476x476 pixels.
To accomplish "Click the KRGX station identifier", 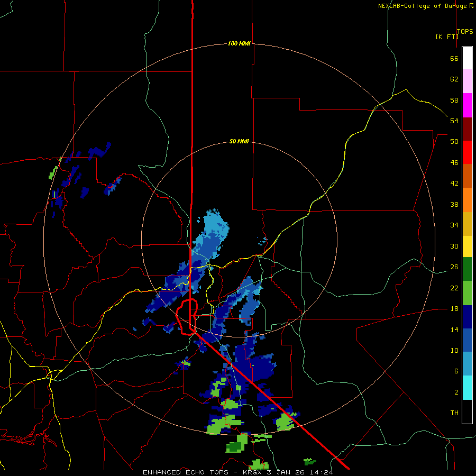I will 253,472.
